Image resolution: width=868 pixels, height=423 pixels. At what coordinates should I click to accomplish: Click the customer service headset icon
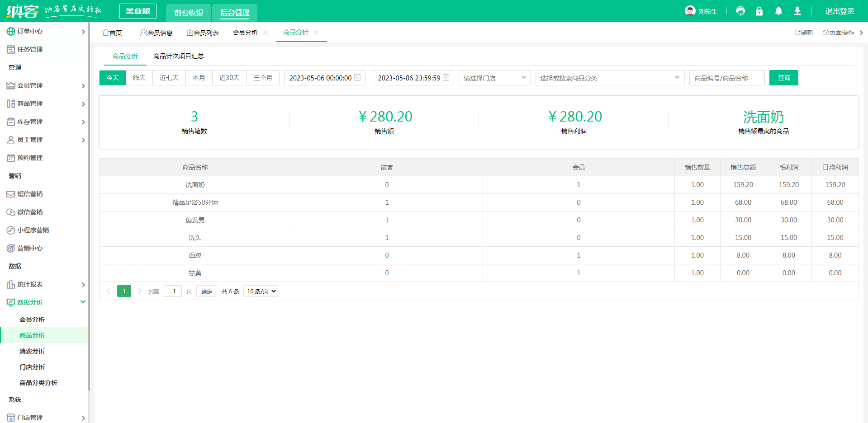[740, 11]
